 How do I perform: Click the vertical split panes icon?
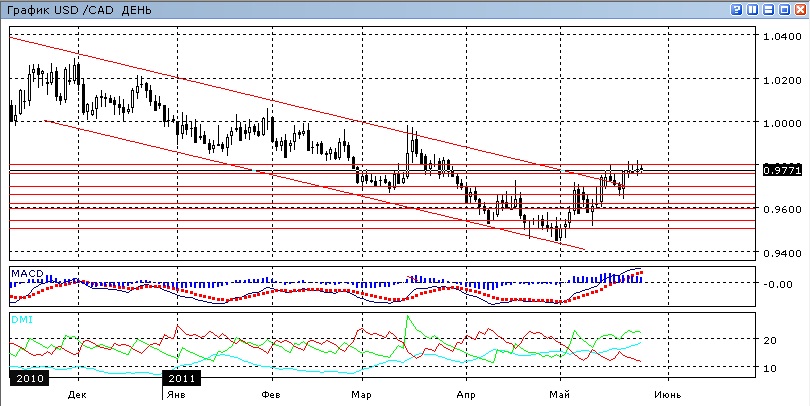point(753,9)
